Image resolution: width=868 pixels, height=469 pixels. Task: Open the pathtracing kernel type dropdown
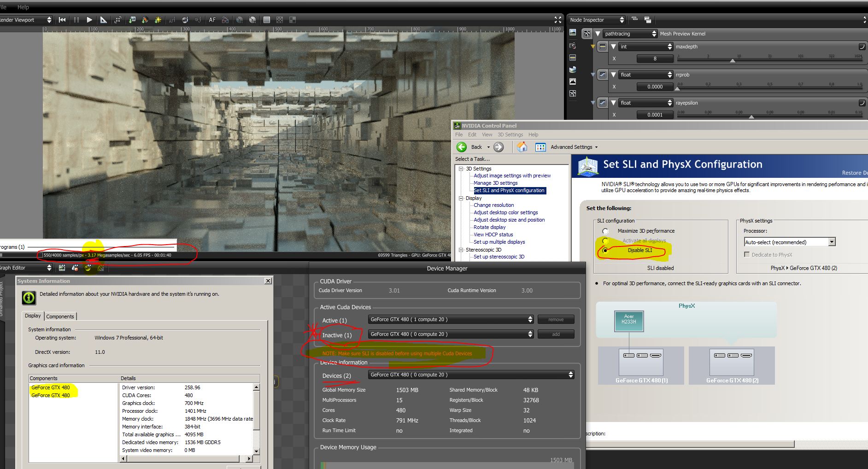point(630,34)
